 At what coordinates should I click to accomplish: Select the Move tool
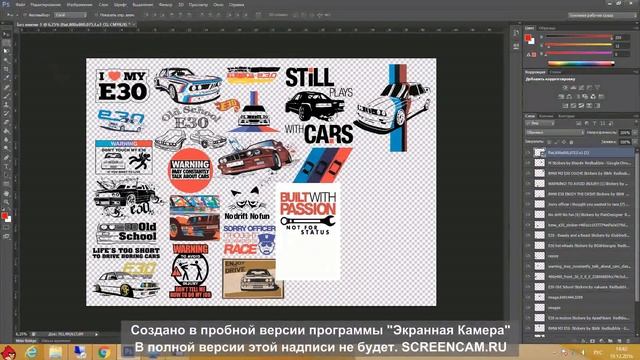(6, 34)
